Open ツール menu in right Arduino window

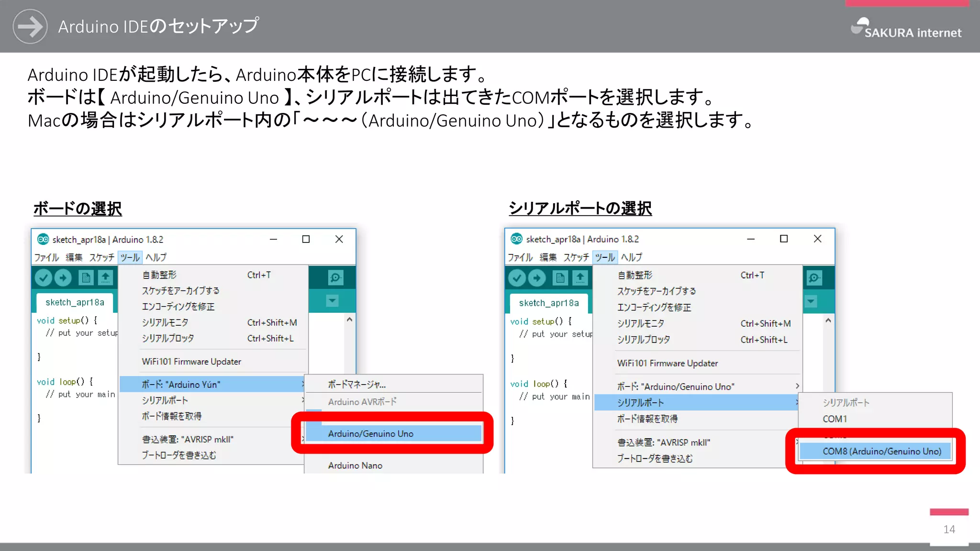[604, 257]
